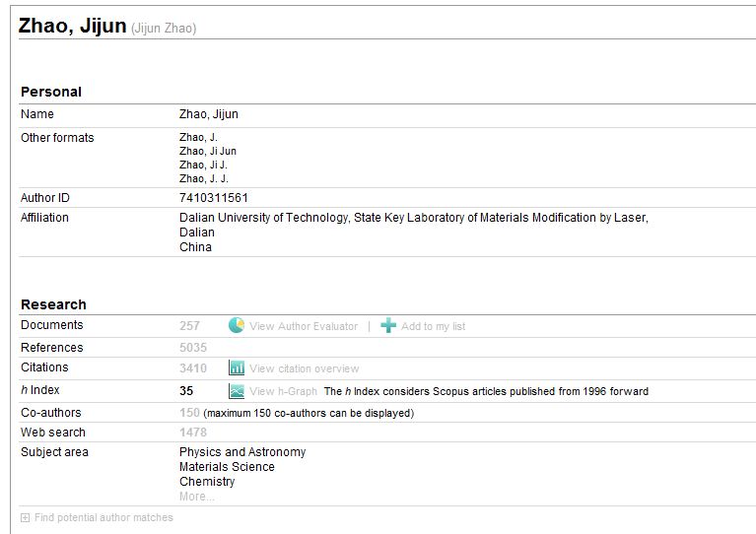Click the citation overview bar chart icon
Image resolution: width=756 pixels, height=534 pixels.
click(237, 367)
